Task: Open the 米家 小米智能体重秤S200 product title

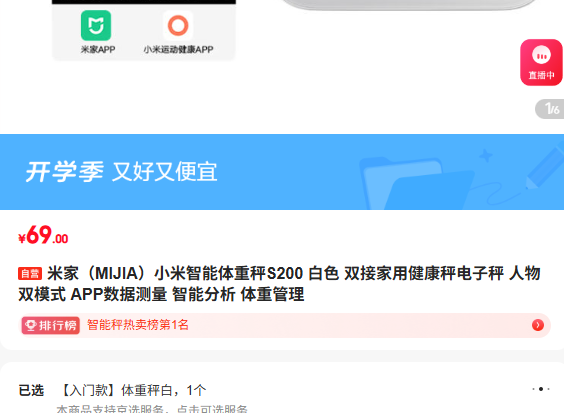Action: (280, 284)
